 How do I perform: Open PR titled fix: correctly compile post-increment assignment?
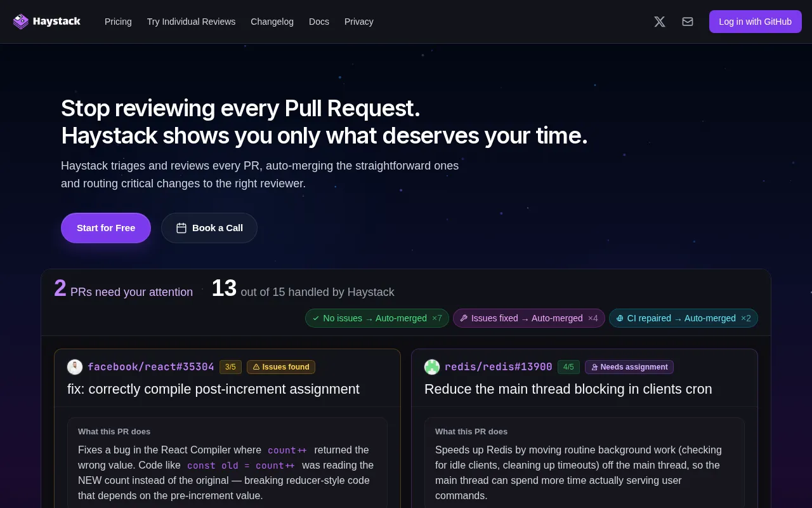[213, 389]
